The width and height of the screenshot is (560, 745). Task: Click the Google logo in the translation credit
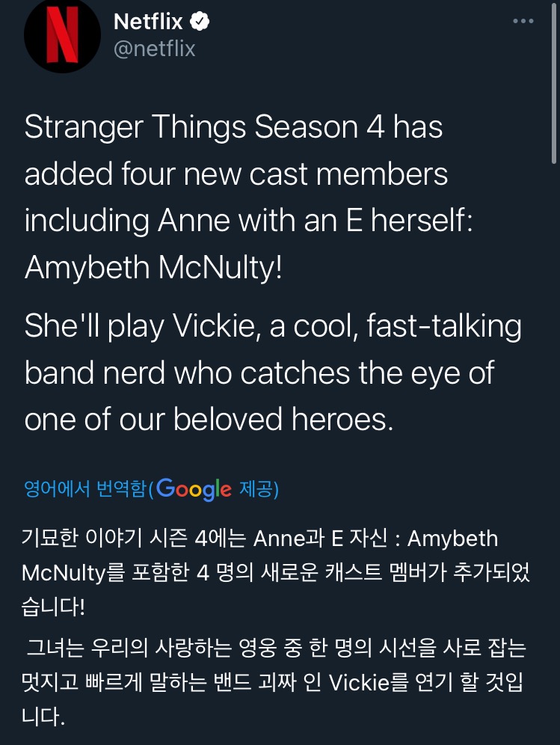coord(193,488)
